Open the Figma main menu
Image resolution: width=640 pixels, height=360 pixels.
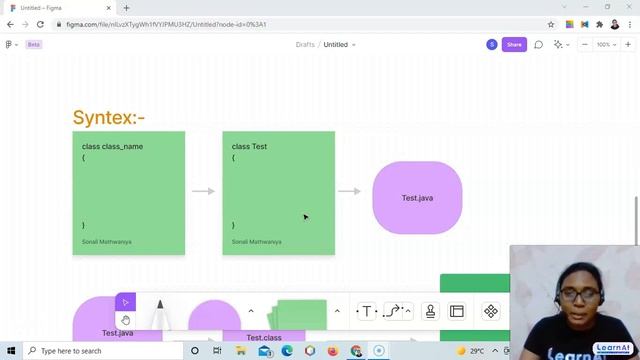[11, 44]
